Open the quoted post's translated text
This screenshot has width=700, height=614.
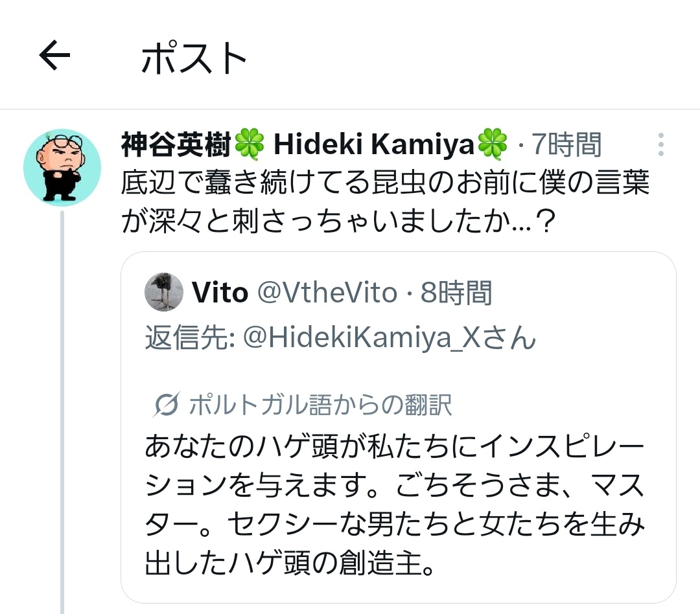pos(395,505)
